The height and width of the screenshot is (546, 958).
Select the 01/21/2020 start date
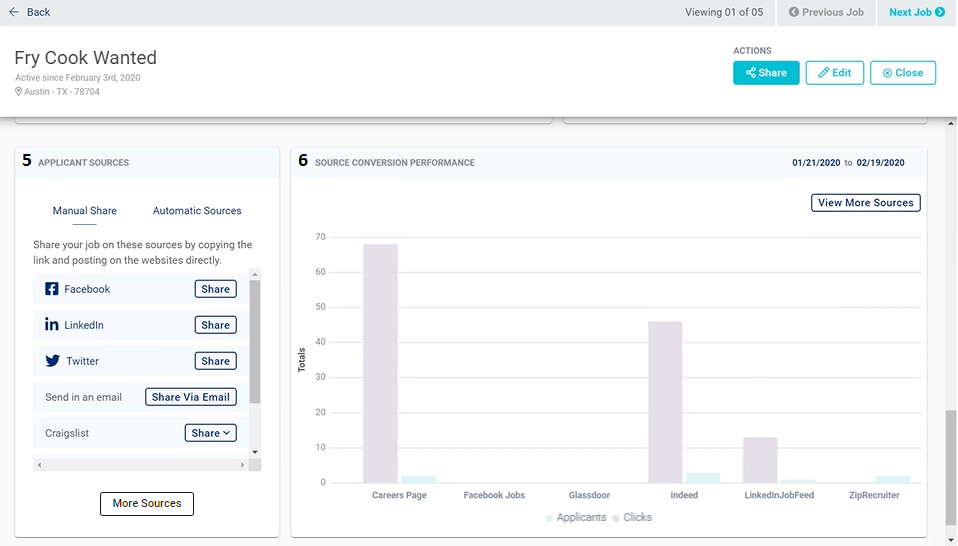click(816, 162)
